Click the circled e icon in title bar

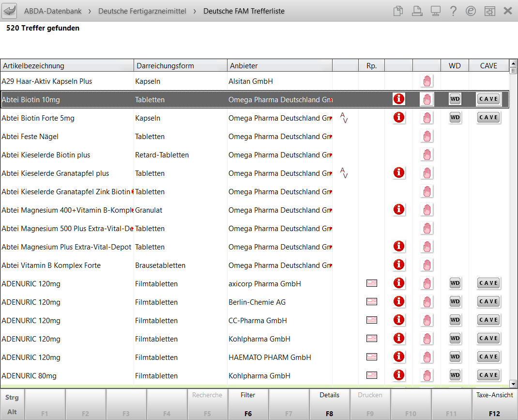tap(471, 11)
